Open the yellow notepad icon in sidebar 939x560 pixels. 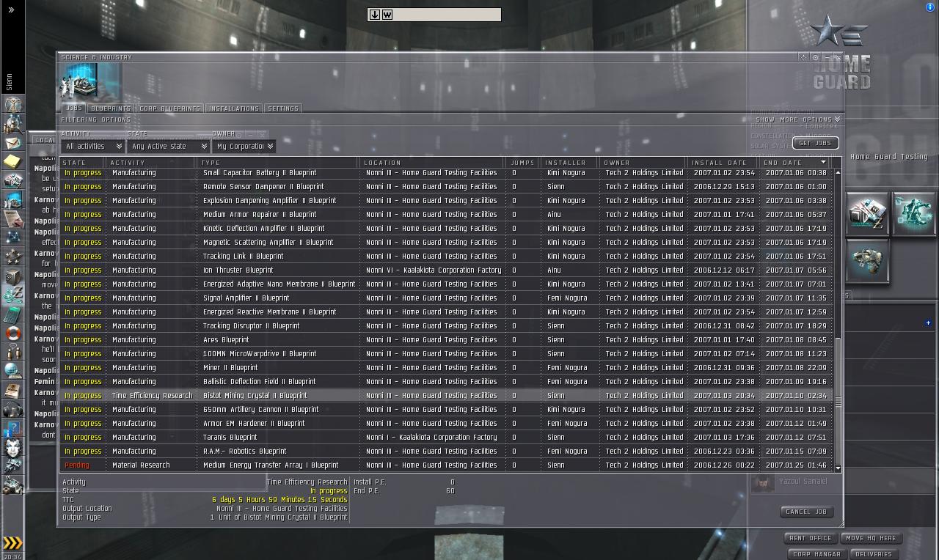pyautogui.click(x=13, y=161)
